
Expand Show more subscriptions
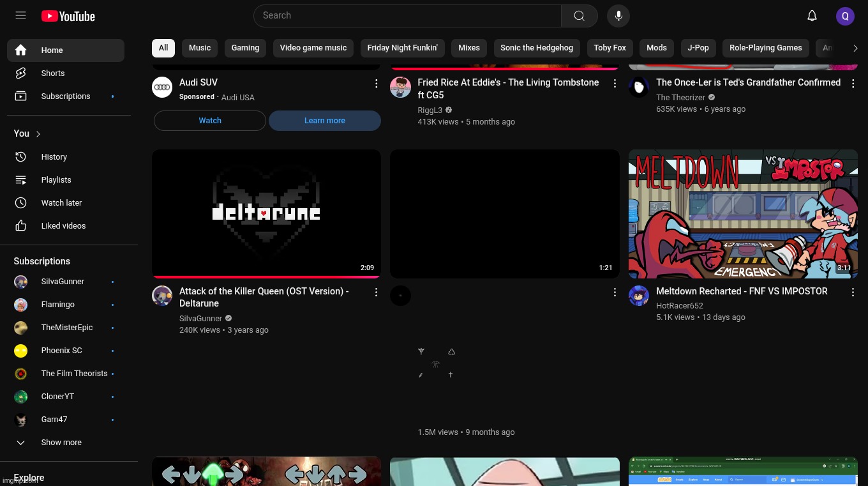click(66, 443)
